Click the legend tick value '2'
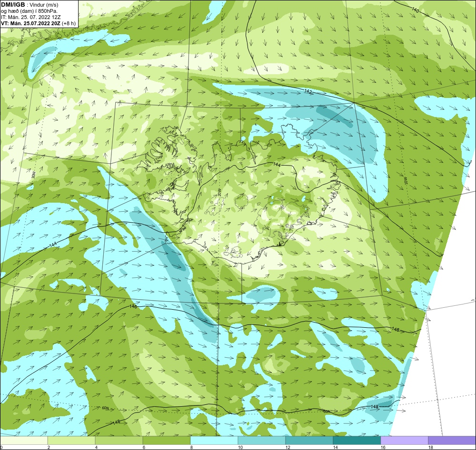476x450 pixels. click(49, 447)
